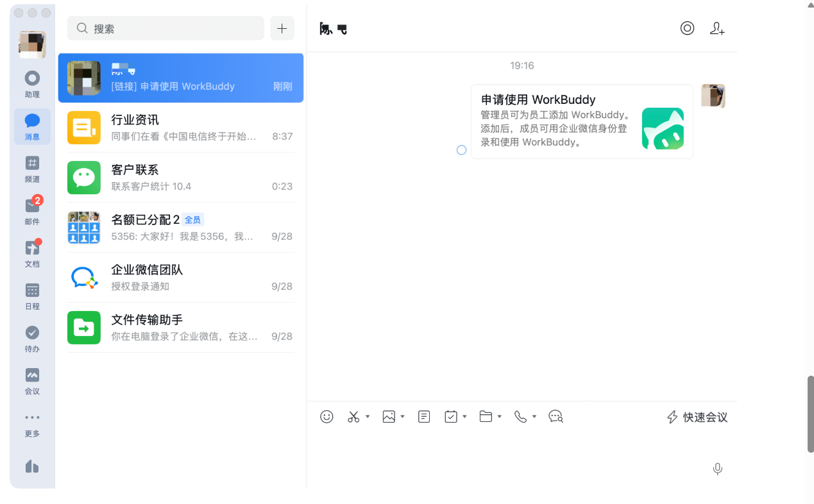Viewport: 814px width, 504px height.
Task: Open the 申请使用 WorkBuddy link card
Action: (x=582, y=121)
